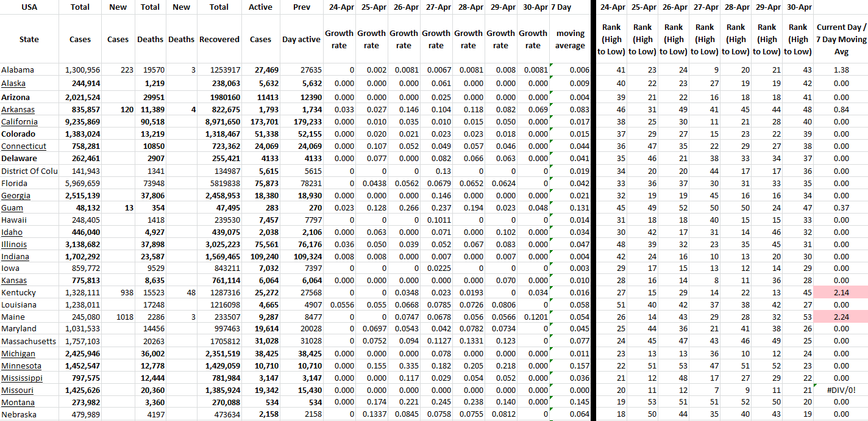Select the 'Recovered' column header cell
The image size is (868, 421).
coord(219,39)
